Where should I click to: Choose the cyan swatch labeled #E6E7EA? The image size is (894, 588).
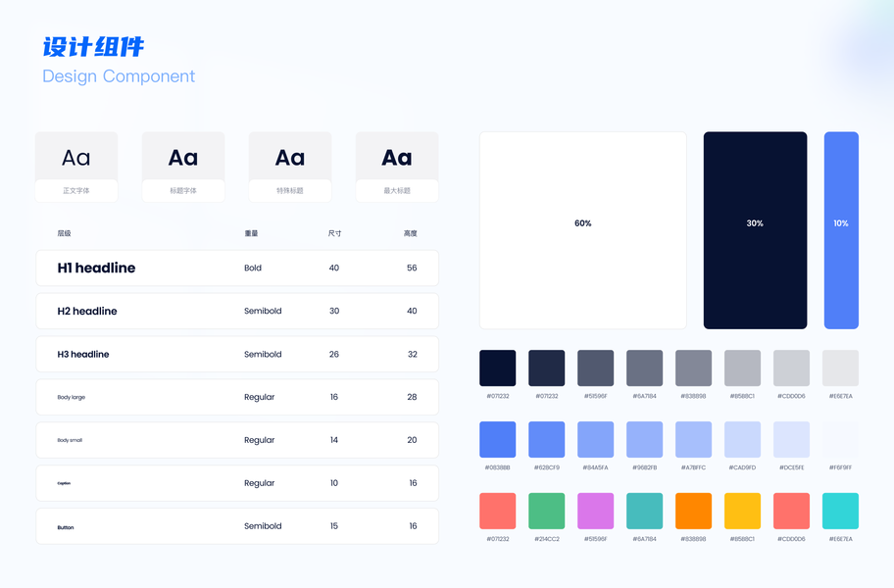(x=840, y=512)
